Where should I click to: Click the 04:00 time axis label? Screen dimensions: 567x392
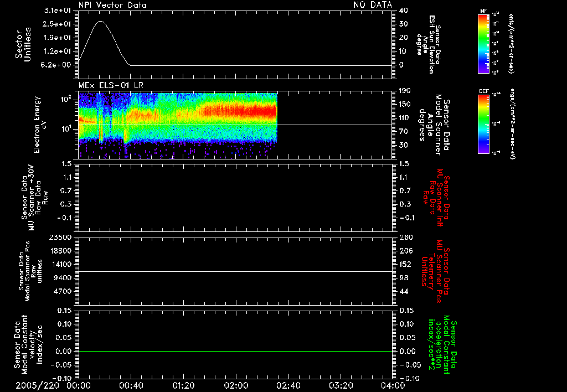(393, 385)
